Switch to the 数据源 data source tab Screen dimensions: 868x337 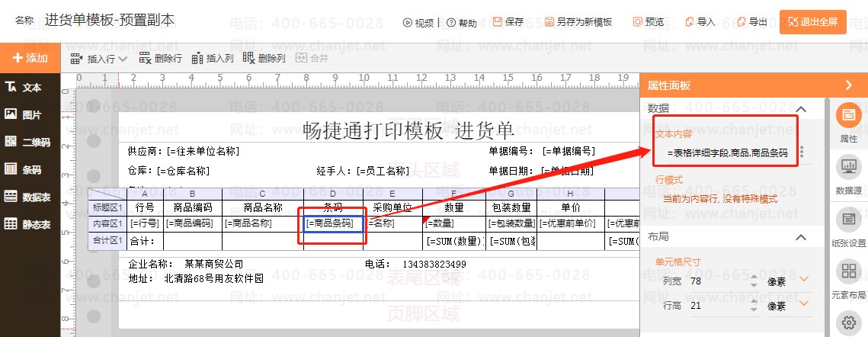[x=848, y=176]
